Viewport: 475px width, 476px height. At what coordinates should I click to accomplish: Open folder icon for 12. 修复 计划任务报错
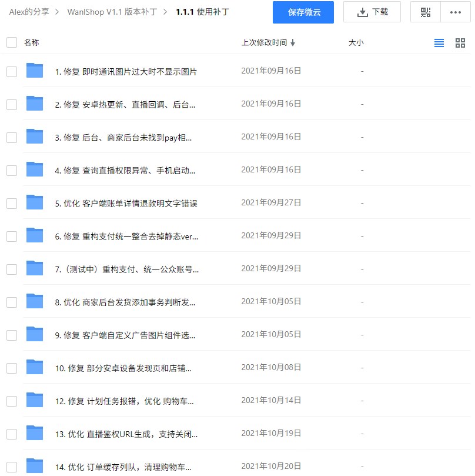[x=35, y=400]
